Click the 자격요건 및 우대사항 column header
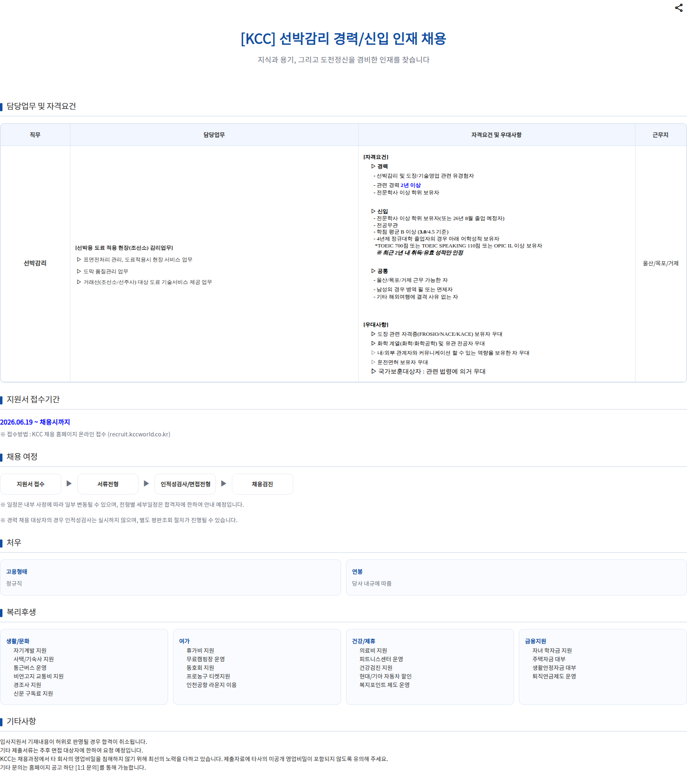 click(496, 135)
